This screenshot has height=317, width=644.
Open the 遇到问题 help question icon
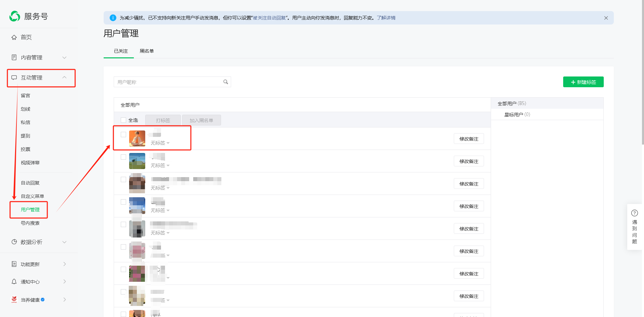[x=634, y=213]
